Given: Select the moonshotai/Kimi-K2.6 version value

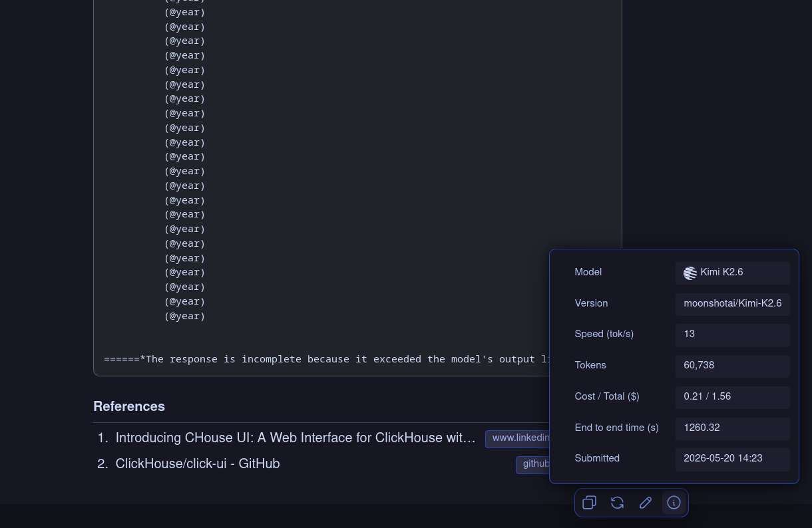Looking at the screenshot, I should (732, 304).
